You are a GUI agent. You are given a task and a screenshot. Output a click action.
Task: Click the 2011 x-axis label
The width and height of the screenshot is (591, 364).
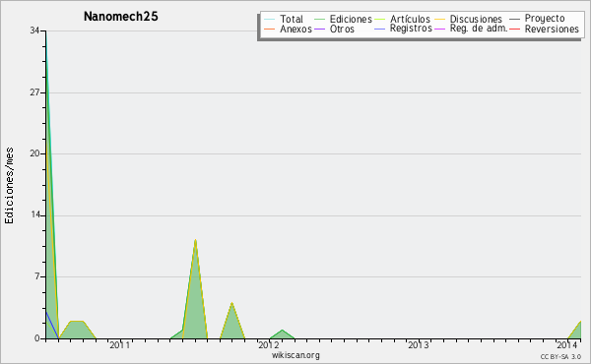tap(120, 344)
